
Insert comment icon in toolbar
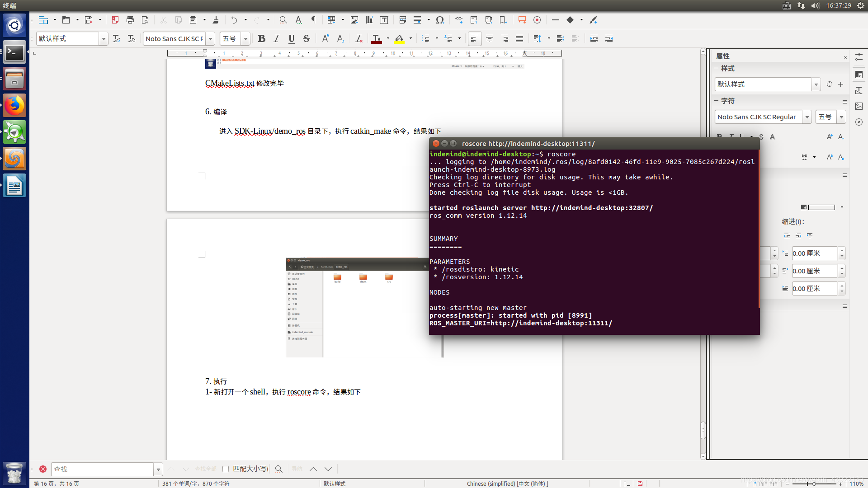pos(522,20)
